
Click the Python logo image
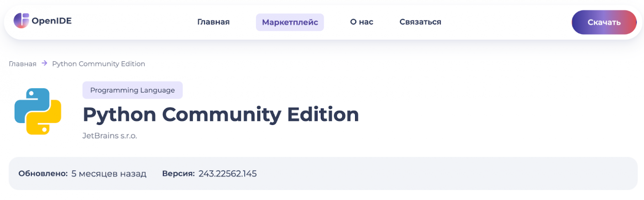pos(38,111)
